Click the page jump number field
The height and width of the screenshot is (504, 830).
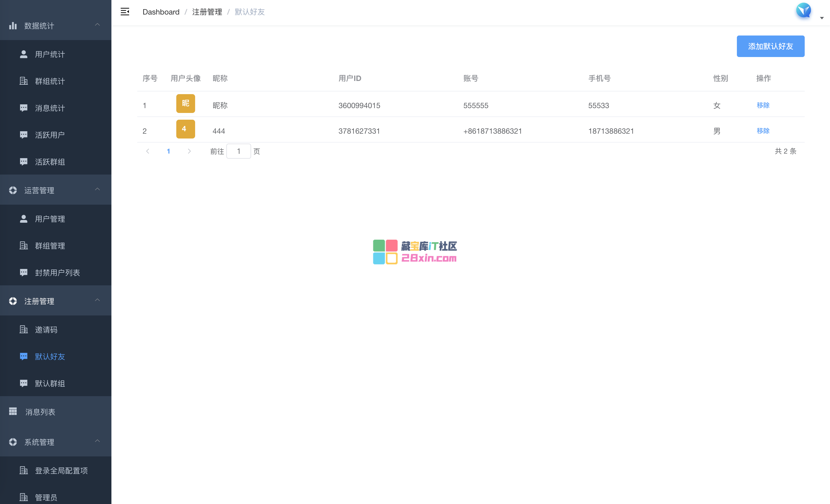pyautogui.click(x=238, y=151)
